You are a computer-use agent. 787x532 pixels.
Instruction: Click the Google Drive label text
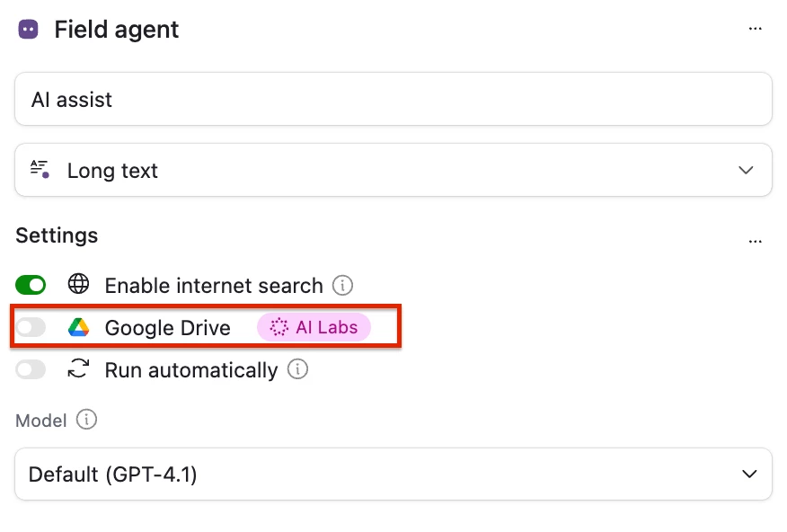167,328
